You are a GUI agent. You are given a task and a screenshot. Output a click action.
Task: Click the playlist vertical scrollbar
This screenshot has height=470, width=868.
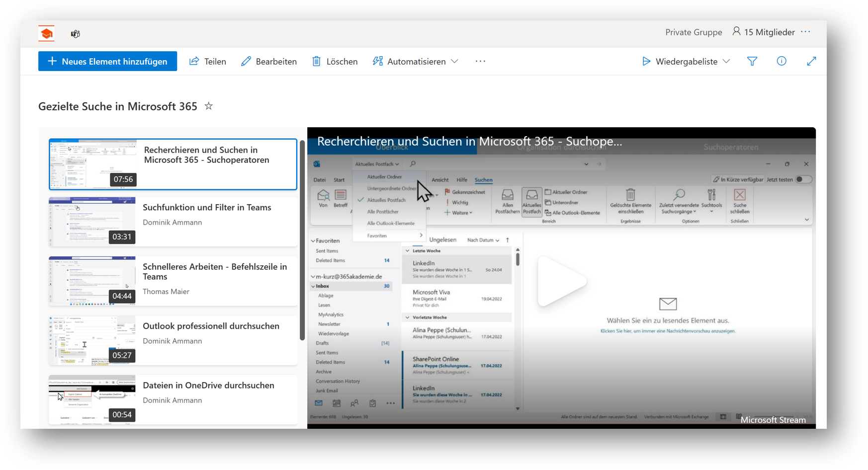coord(302,240)
